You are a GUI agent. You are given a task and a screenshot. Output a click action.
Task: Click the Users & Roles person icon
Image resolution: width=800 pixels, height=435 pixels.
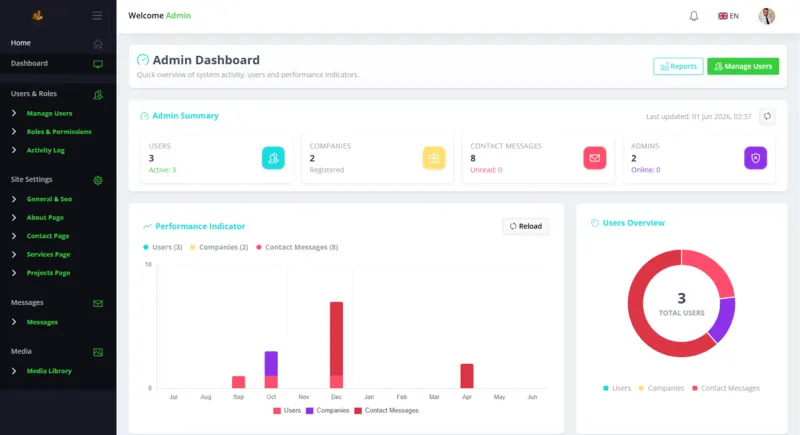point(98,95)
